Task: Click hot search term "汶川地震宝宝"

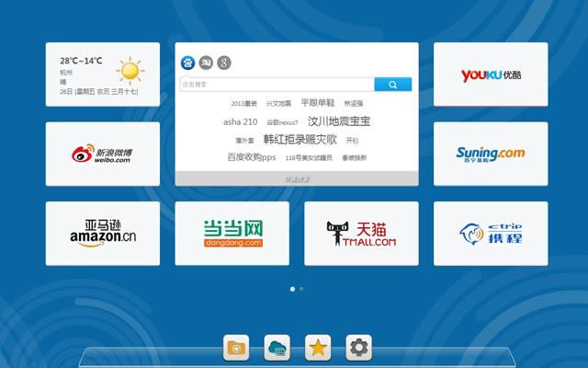Action: point(339,121)
